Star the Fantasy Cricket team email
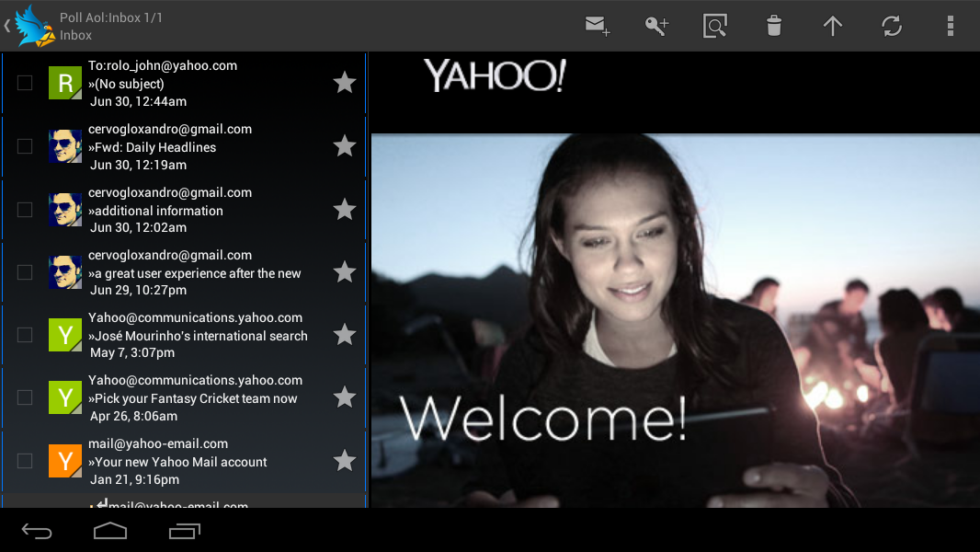 (345, 397)
